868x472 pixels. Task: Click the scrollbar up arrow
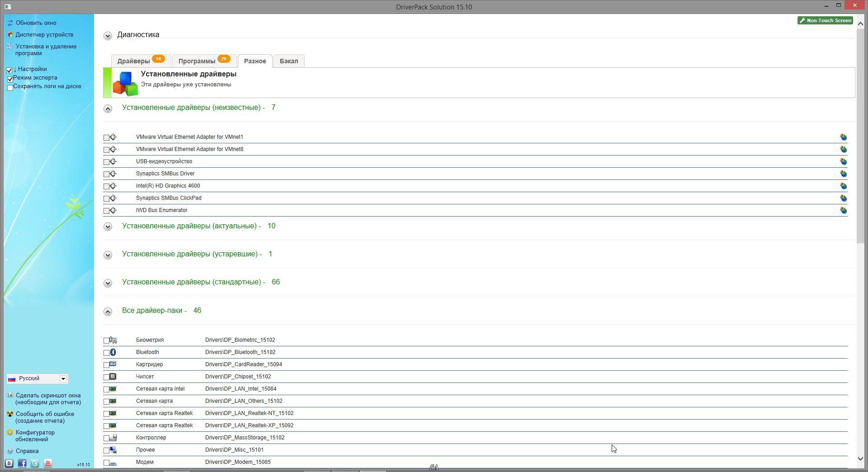pyautogui.click(x=860, y=24)
